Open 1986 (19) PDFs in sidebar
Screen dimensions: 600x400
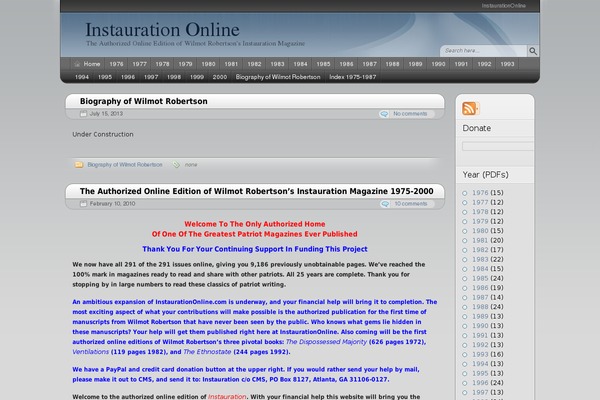point(488,288)
